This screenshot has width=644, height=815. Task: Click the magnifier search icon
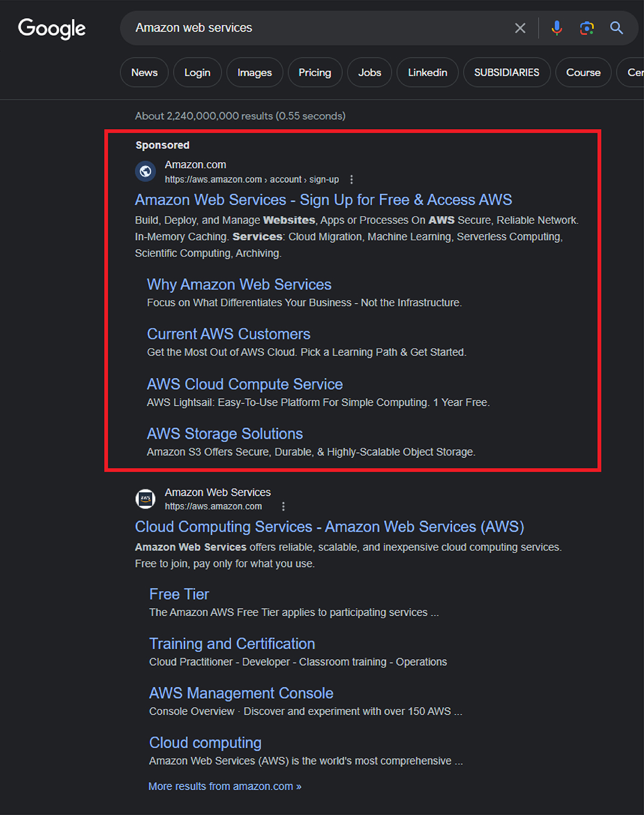[616, 28]
